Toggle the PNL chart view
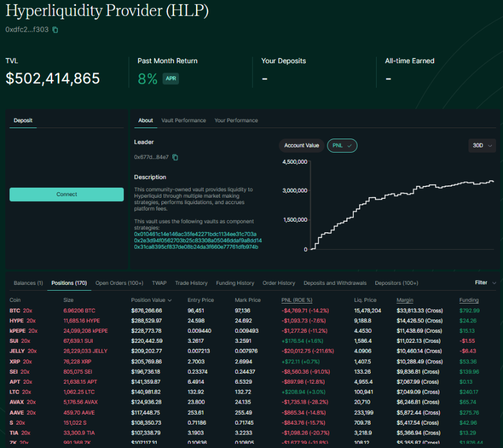The width and height of the screenshot is (503, 448). [x=342, y=146]
